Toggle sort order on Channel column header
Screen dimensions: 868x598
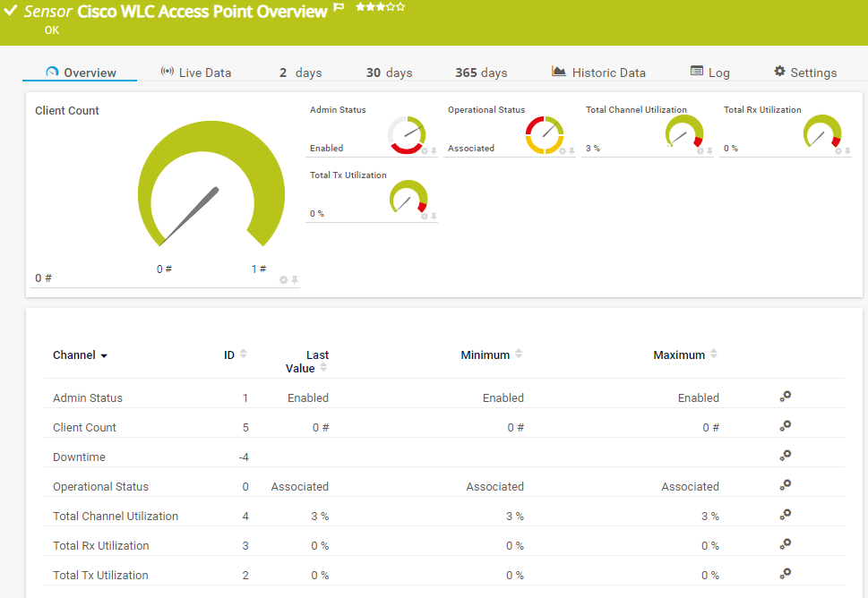click(80, 355)
